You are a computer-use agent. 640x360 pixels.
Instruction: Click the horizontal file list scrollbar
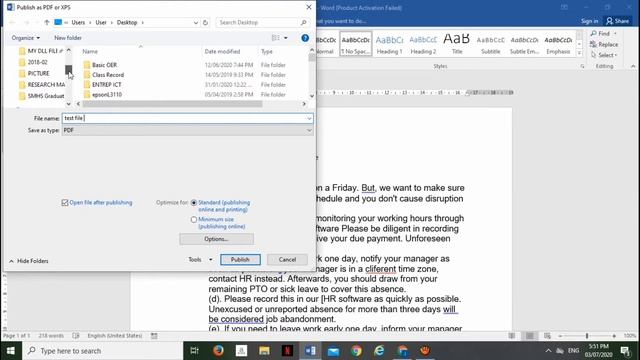172,104
